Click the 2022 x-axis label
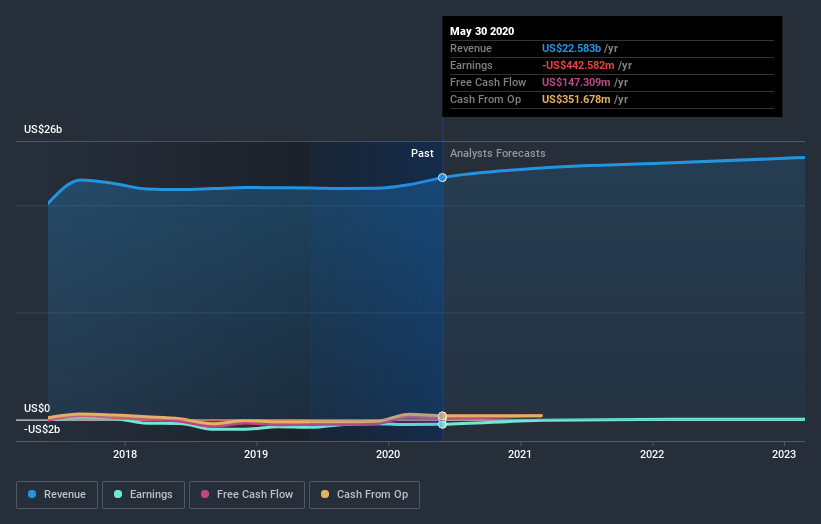Image resolution: width=821 pixels, height=524 pixels. click(652, 454)
